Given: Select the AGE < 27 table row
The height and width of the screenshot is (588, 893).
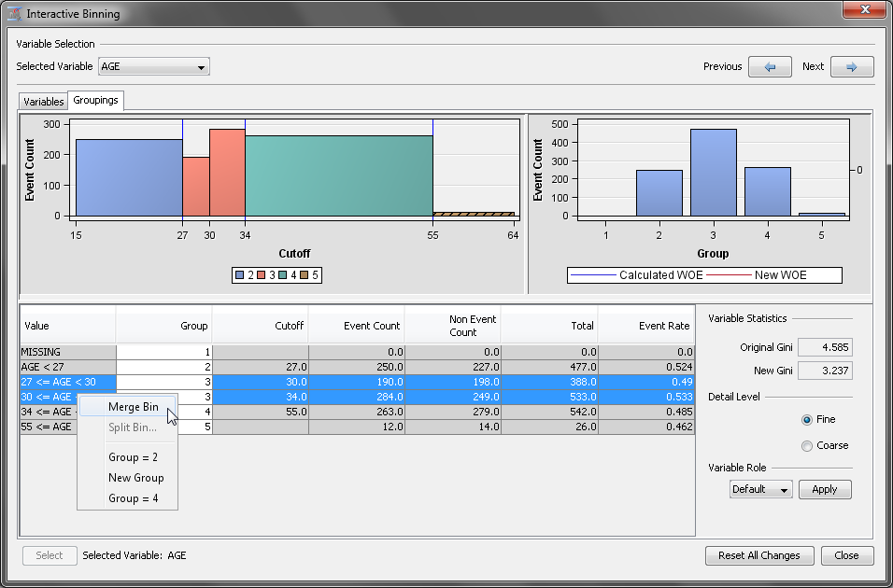Looking at the screenshot, I should pyautogui.click(x=67, y=367).
